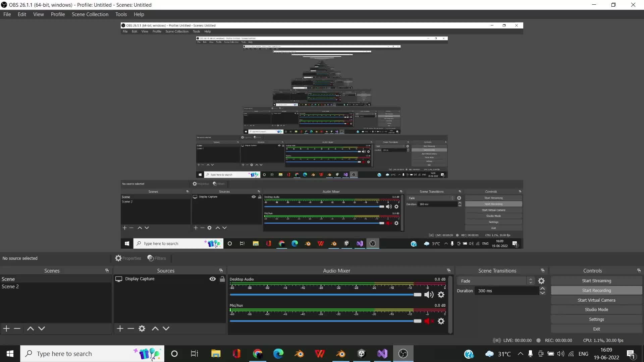Click Start Virtual Camera button

tap(596, 300)
